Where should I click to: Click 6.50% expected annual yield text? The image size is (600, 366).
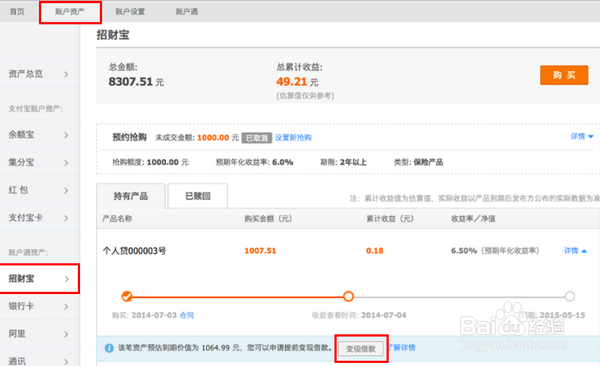495,251
